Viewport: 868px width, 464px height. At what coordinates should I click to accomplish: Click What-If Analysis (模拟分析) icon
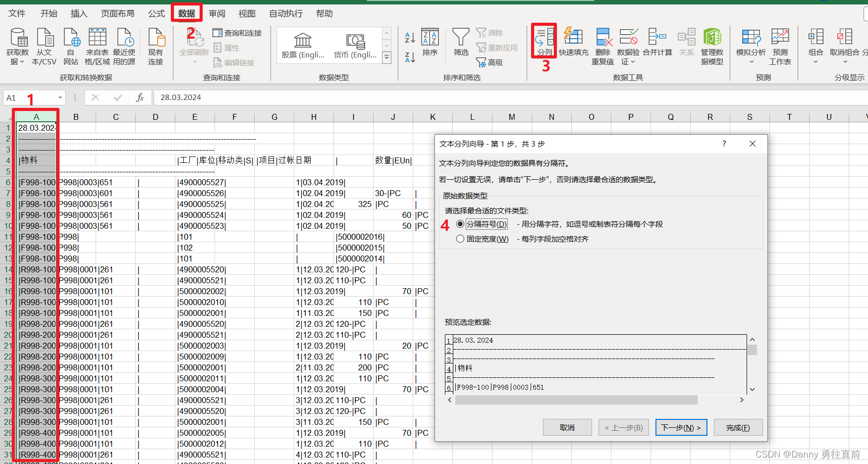pyautogui.click(x=751, y=37)
